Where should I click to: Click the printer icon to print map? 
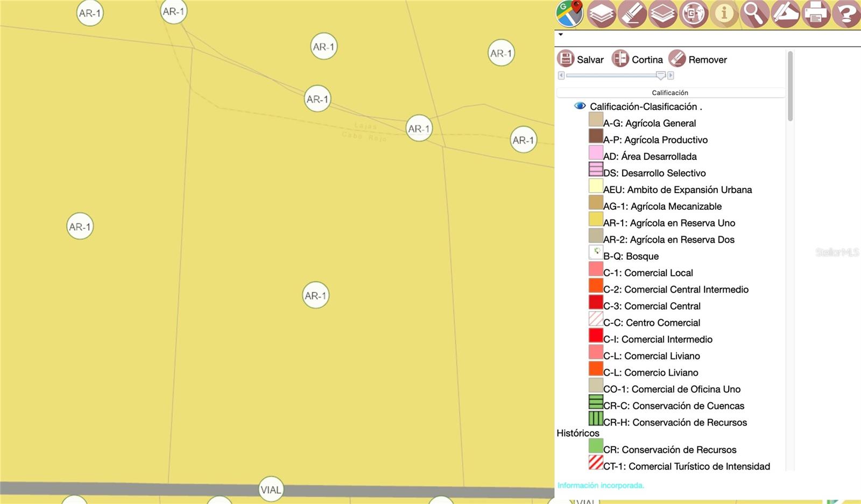(x=816, y=13)
